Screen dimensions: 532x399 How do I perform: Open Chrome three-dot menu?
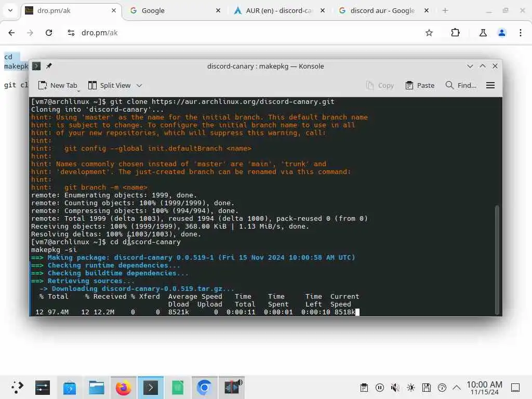pos(521,33)
